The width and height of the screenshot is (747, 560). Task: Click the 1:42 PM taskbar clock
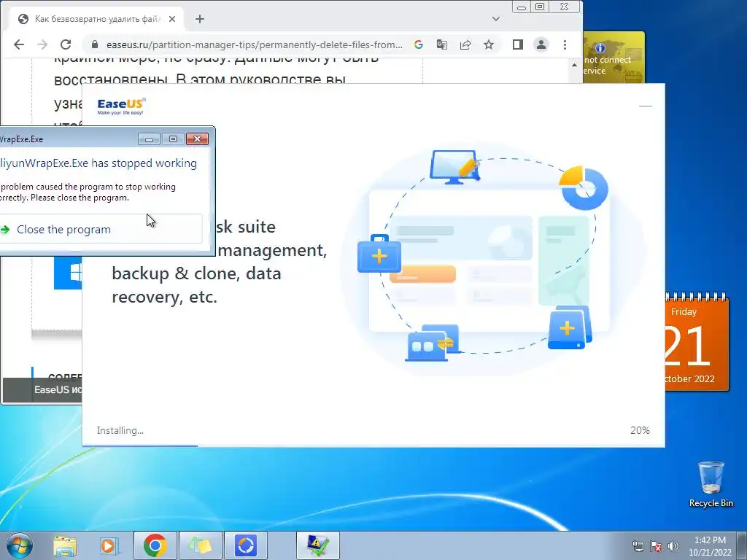(709, 546)
